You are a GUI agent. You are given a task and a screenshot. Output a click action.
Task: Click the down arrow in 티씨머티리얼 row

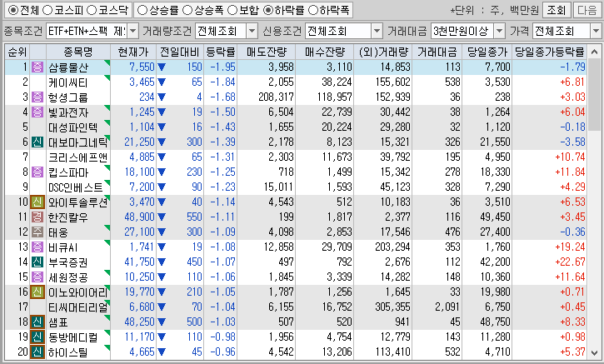(162, 307)
